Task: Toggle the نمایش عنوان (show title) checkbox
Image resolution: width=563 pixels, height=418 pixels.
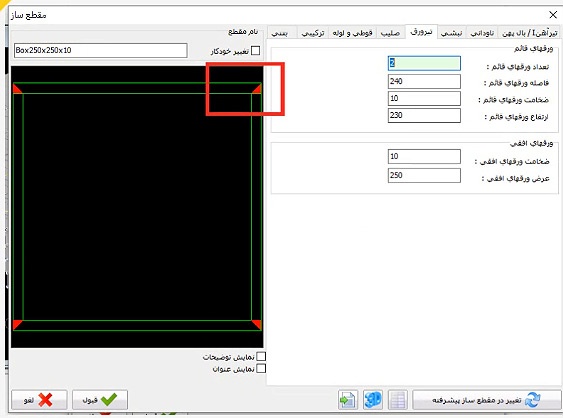Action: (x=261, y=368)
